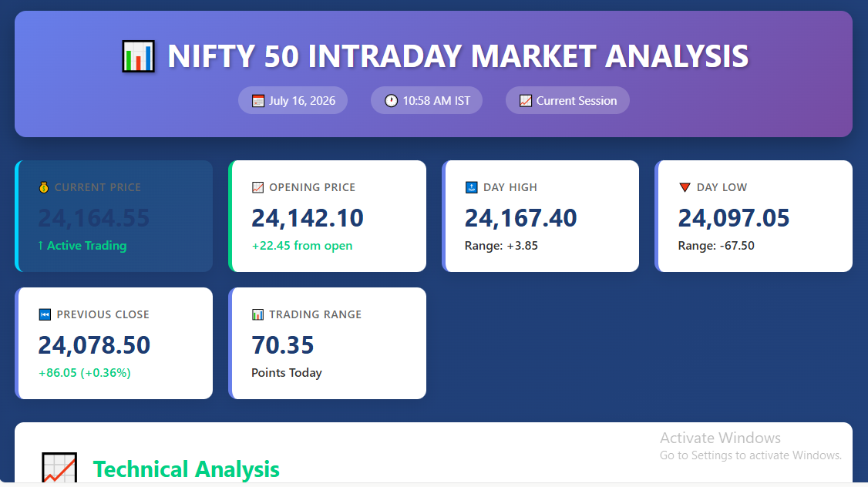The width and height of the screenshot is (868, 487).
Task: Click the PREVIOUS CLOSE label
Action: tap(103, 314)
